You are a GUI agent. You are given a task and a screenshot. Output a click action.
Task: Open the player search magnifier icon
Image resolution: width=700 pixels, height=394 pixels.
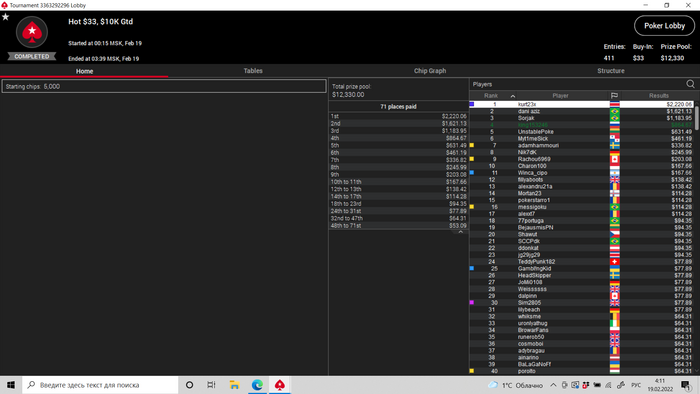click(x=690, y=84)
